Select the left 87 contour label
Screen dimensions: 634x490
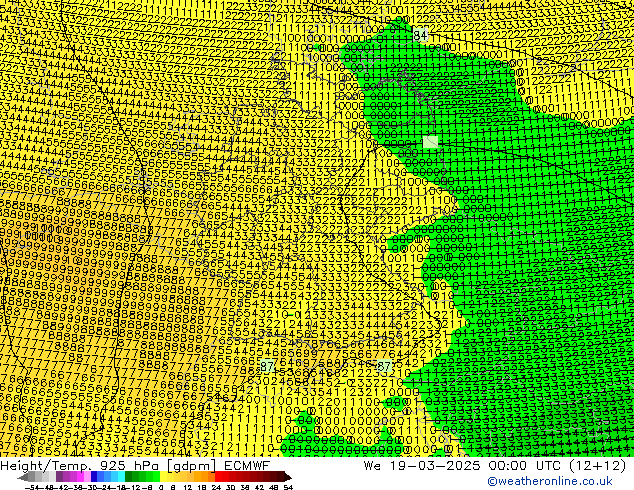(x=267, y=367)
